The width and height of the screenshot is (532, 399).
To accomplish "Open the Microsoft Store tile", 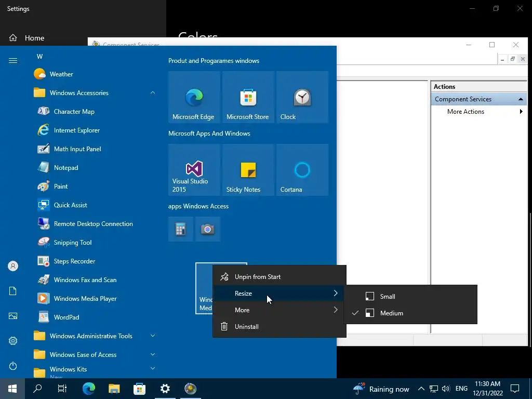I will coord(248,97).
